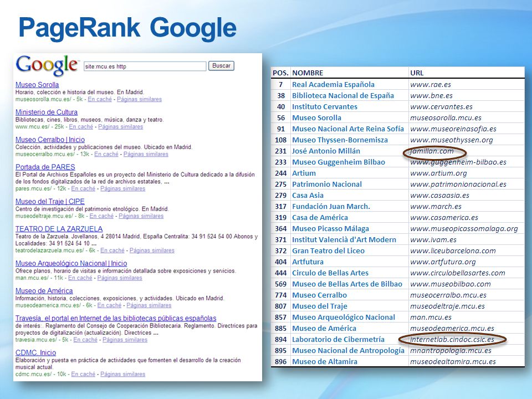Open Páginas similares for pares.mcu.es
The width and height of the screenshot is (532, 399).
point(123,188)
